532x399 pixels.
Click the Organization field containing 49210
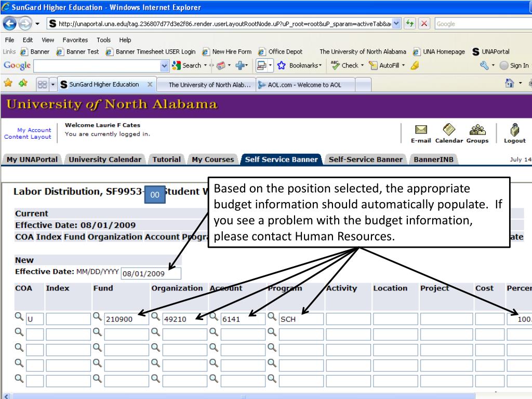coord(184,319)
